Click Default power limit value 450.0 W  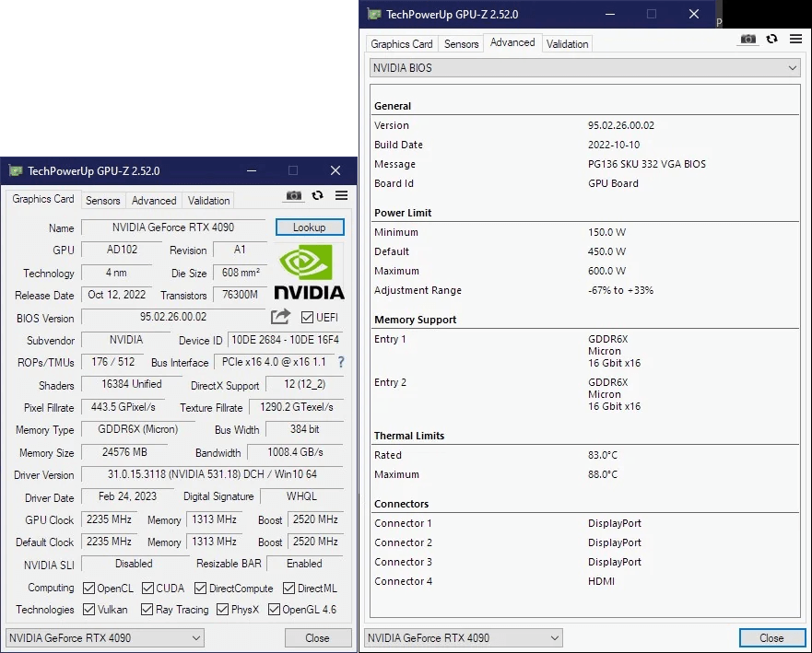click(x=607, y=251)
